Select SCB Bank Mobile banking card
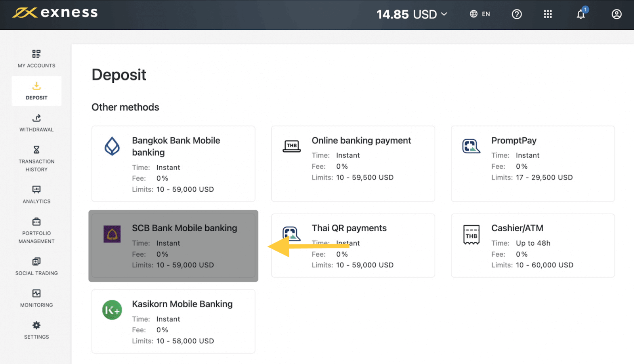Image resolution: width=634 pixels, height=364 pixels. coord(173,246)
